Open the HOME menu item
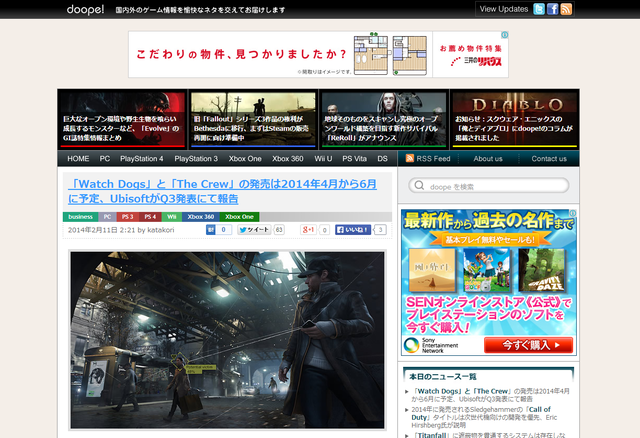The image size is (640, 438). point(78,159)
